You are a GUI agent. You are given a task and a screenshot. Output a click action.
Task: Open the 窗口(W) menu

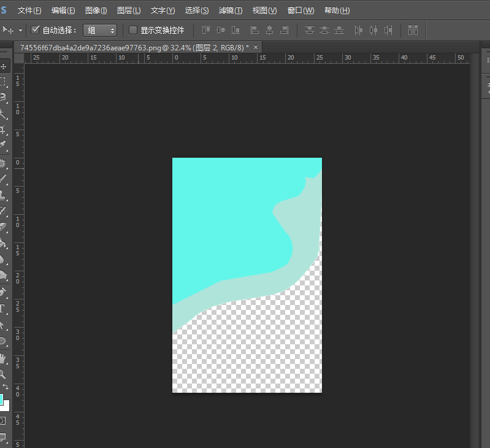click(x=301, y=10)
